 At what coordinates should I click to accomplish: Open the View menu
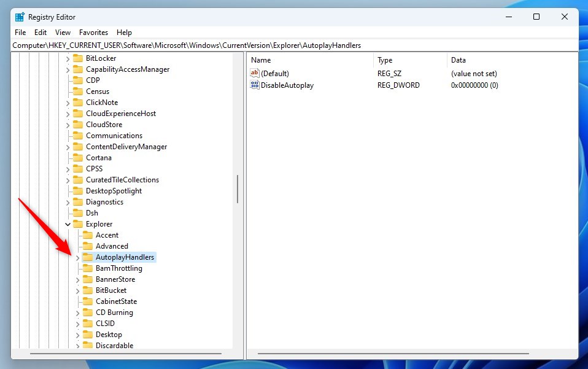(x=63, y=33)
